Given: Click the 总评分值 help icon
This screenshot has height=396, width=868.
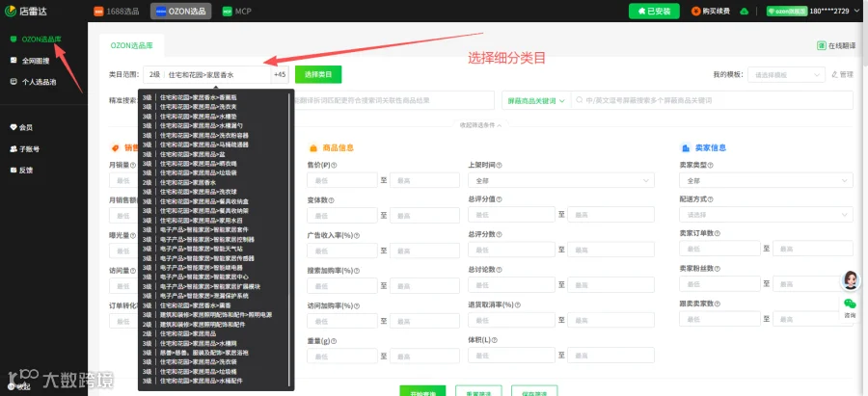Looking at the screenshot, I should tap(500, 199).
